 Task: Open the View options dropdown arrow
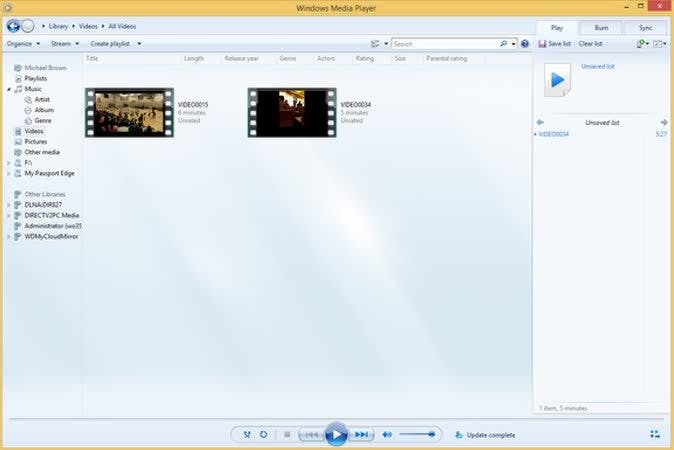tap(386, 44)
